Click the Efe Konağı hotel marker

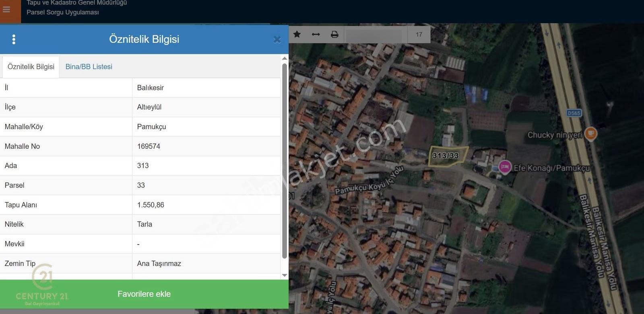505,166
